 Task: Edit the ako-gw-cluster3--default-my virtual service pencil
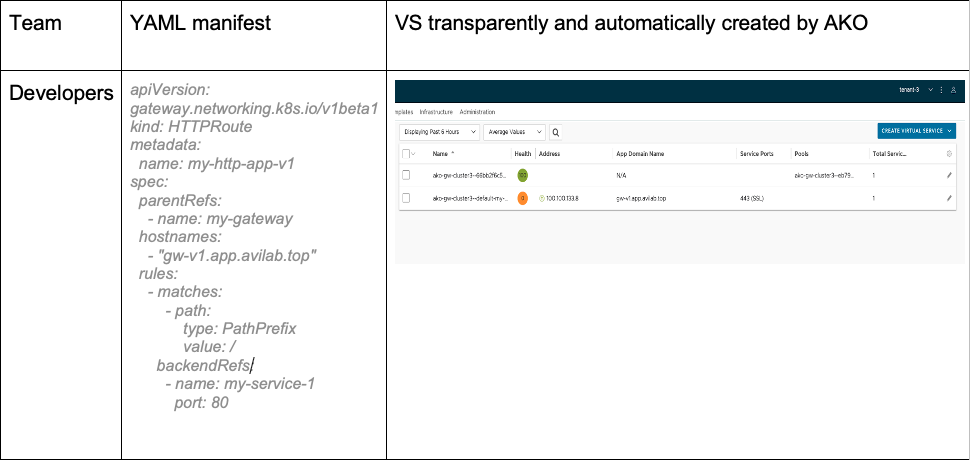point(949,198)
